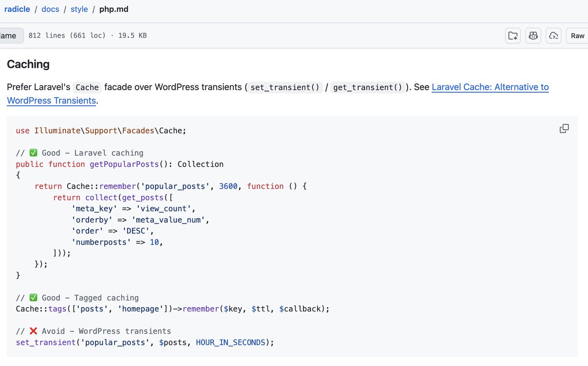This screenshot has height=366, width=588.
Task: Click the inline code set_transient()
Action: pos(285,87)
